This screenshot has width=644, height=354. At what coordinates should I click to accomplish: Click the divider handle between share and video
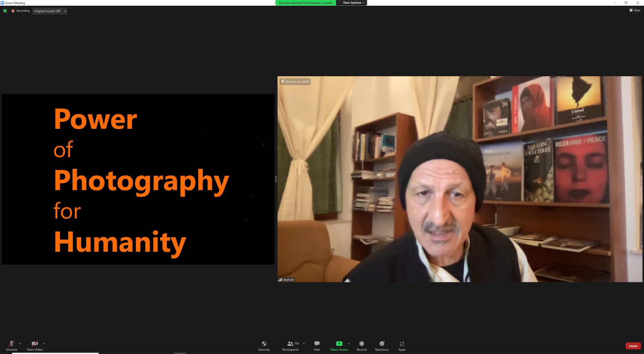coord(276,179)
